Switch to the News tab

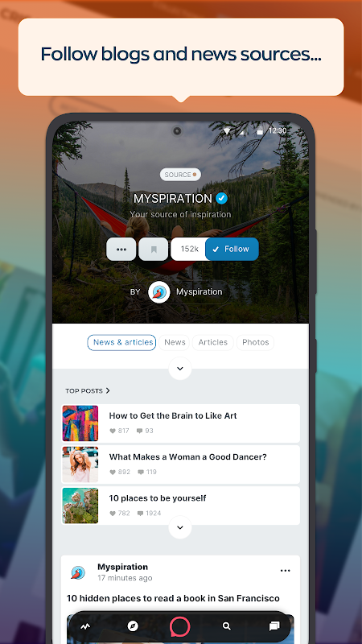[175, 343]
